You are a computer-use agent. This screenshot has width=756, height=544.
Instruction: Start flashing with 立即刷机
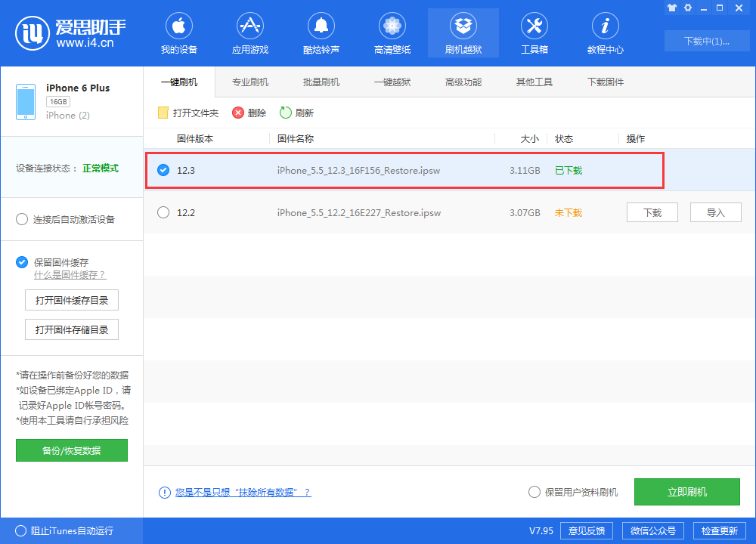coord(686,492)
